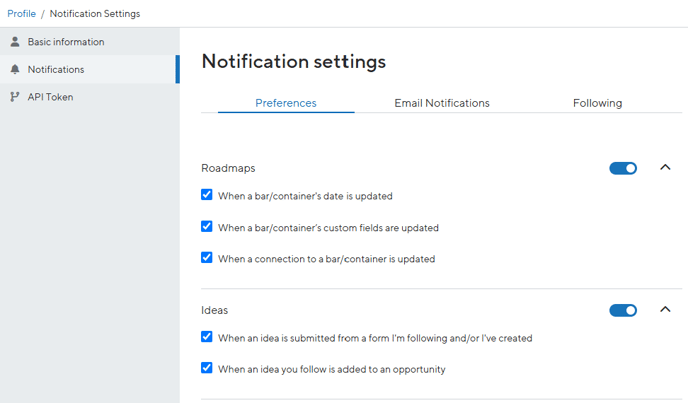Uncheck connection to a bar/container checkbox

coord(207,258)
